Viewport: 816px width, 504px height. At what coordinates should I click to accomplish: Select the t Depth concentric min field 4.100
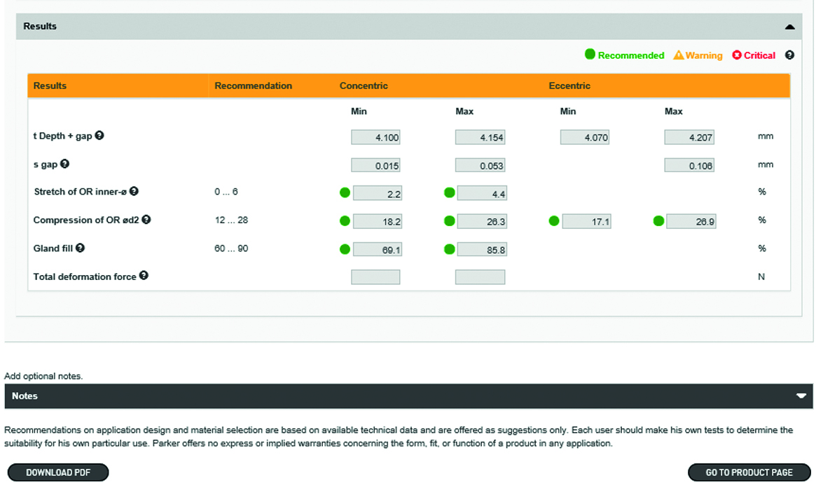tap(375, 137)
